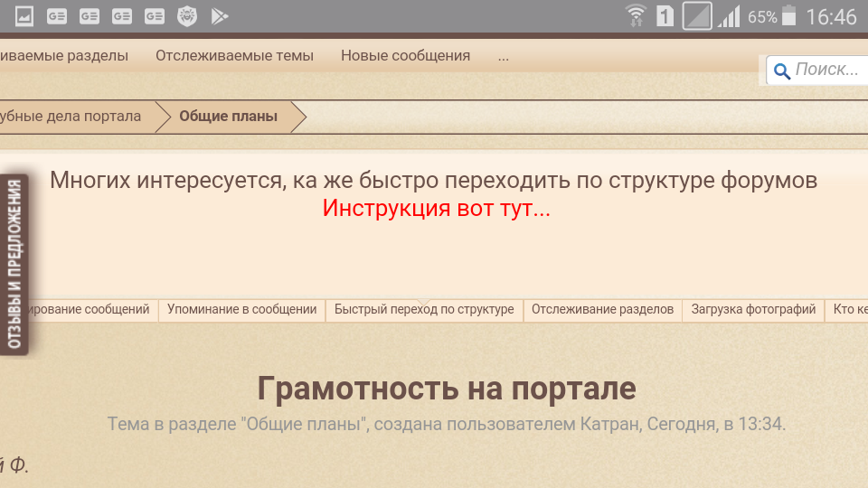Switch to Загрузка фотографий tab

pyautogui.click(x=753, y=310)
